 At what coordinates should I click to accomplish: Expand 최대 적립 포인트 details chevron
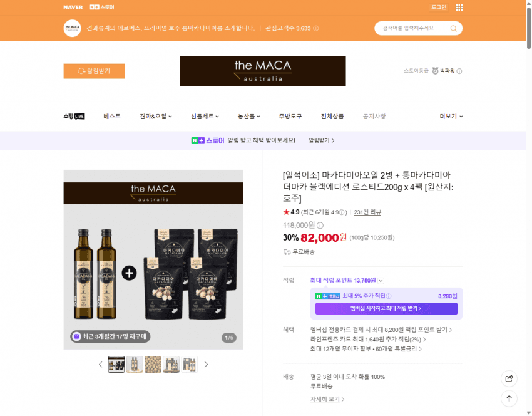pyautogui.click(x=381, y=281)
